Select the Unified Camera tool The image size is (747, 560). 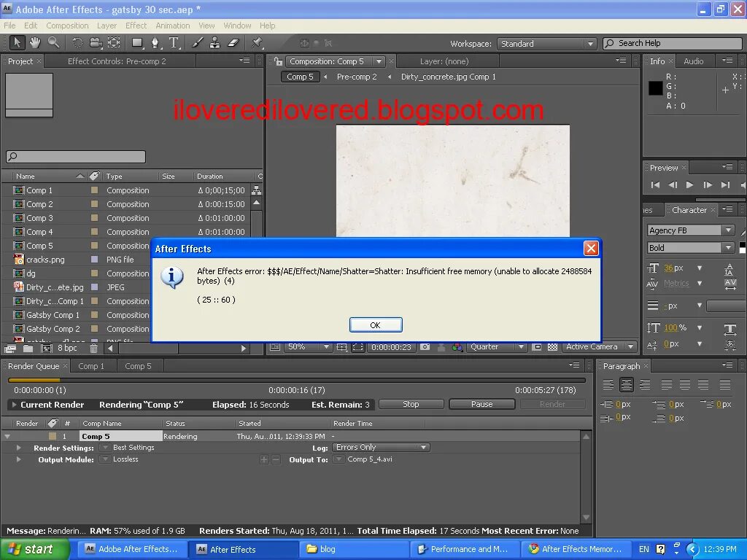(x=96, y=43)
